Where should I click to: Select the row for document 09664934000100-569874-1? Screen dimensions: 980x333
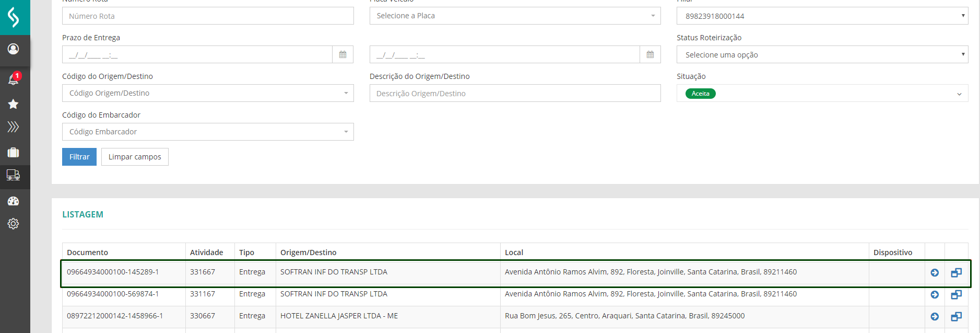click(x=334, y=294)
